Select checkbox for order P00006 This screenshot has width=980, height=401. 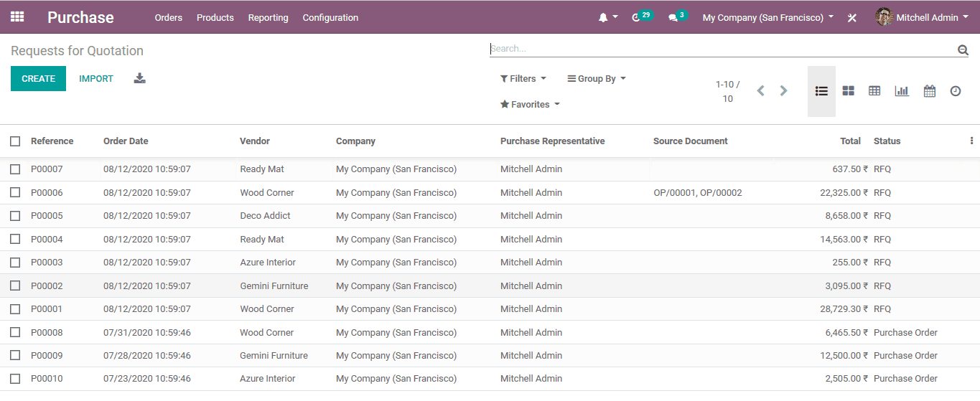[15, 192]
